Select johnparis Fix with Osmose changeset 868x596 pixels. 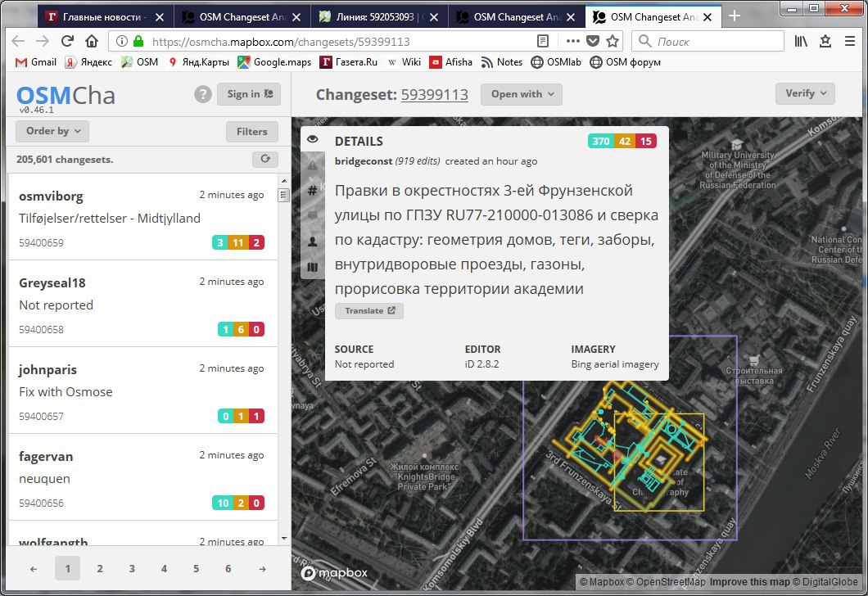pyautogui.click(x=142, y=391)
